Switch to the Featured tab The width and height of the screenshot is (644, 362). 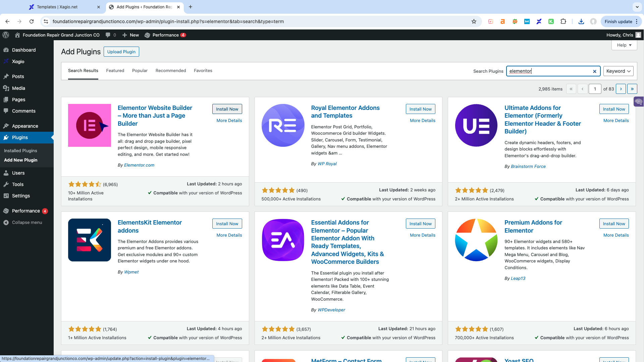(x=115, y=71)
